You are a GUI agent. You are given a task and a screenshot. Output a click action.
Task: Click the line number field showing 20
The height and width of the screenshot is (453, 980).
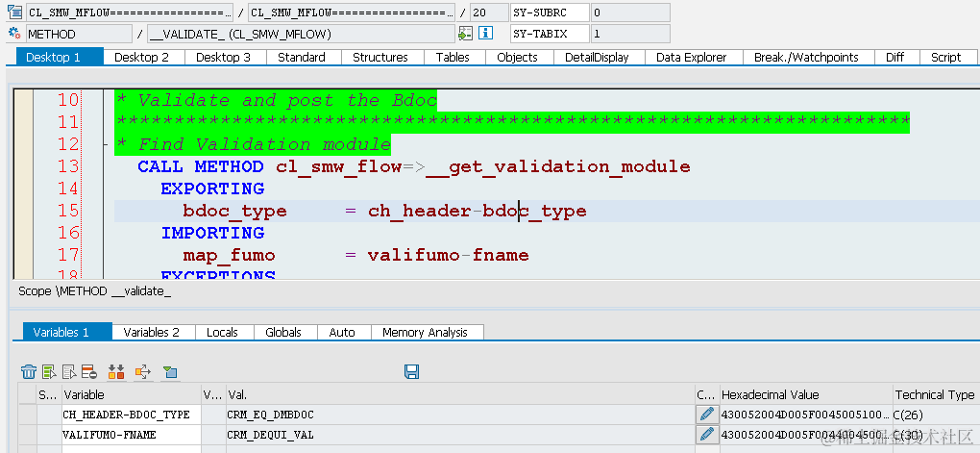coord(489,13)
